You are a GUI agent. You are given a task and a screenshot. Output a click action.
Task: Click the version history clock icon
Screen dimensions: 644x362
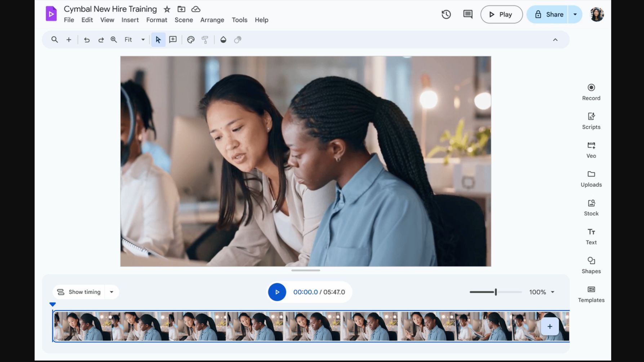click(x=446, y=14)
